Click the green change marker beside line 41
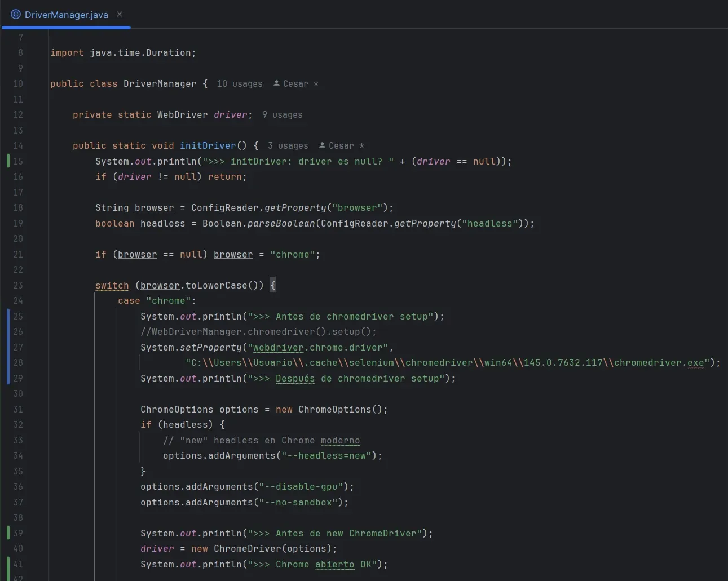The height and width of the screenshot is (581, 728). (x=7, y=564)
